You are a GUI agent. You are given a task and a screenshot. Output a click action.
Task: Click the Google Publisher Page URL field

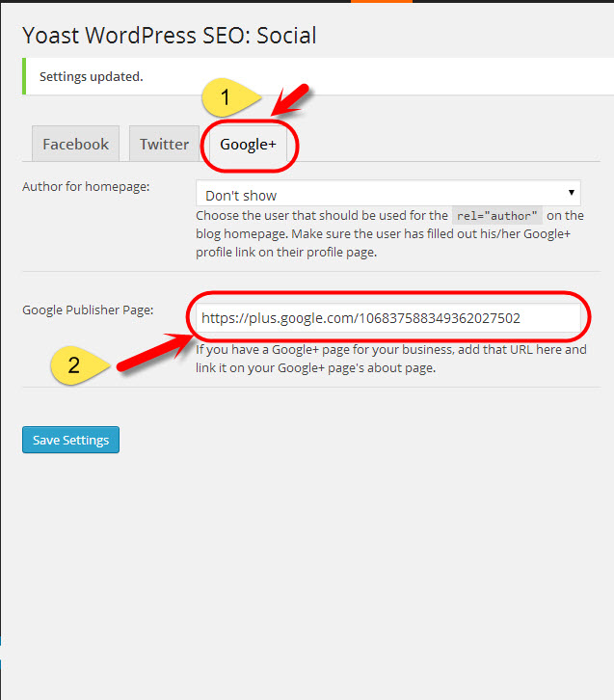click(x=388, y=318)
